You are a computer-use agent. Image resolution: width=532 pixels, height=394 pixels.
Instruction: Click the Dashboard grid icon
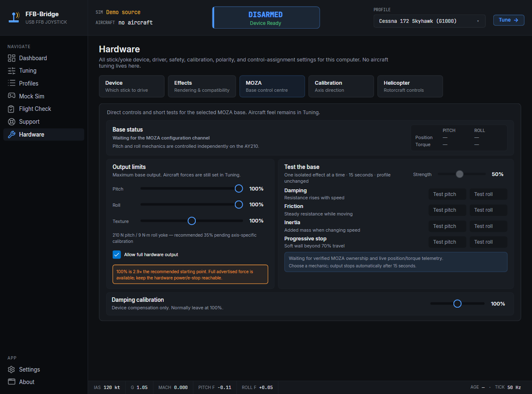[12, 58]
